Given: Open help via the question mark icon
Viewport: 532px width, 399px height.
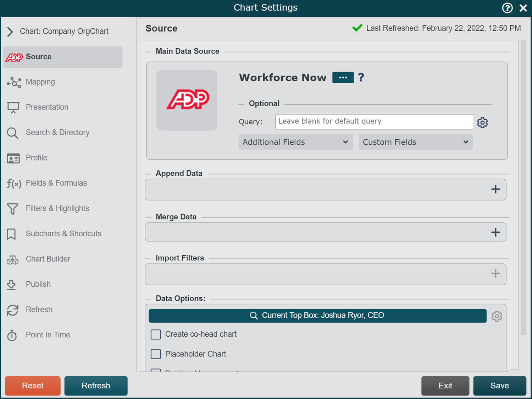Looking at the screenshot, I should pos(507,8).
